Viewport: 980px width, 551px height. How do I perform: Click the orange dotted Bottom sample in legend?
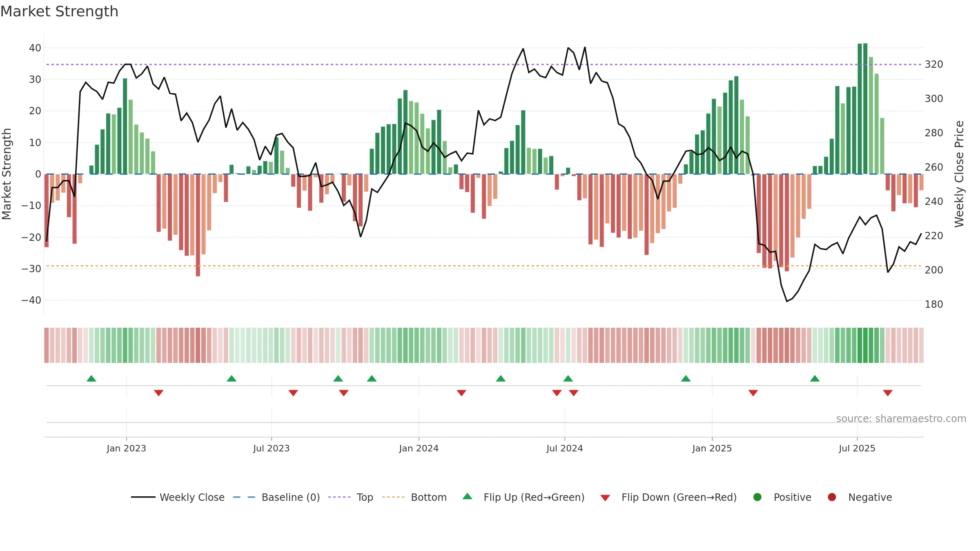tap(394, 497)
